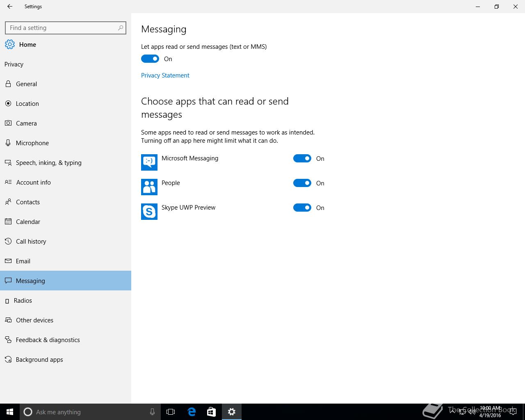
Task: Select Radios in the sidebar
Action: (x=66, y=300)
